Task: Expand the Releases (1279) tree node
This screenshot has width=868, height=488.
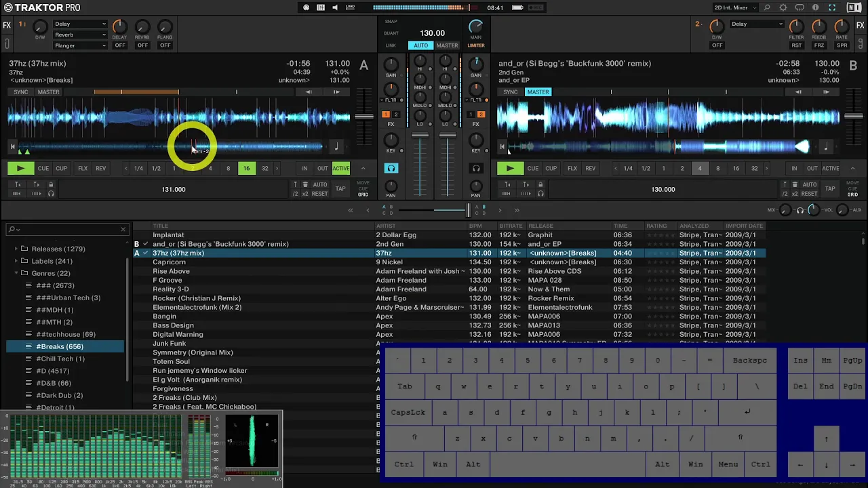Action: [x=16, y=249]
